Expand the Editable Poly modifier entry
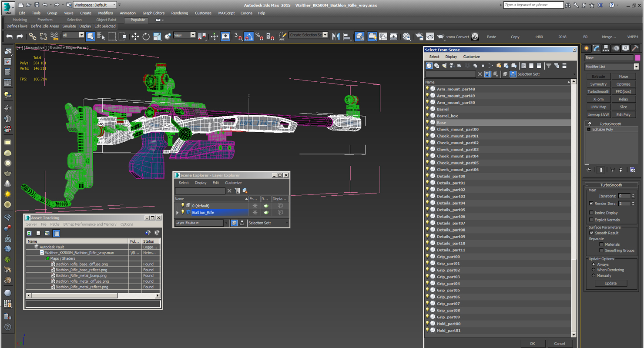Screen dimensions: 644x348 point(589,130)
